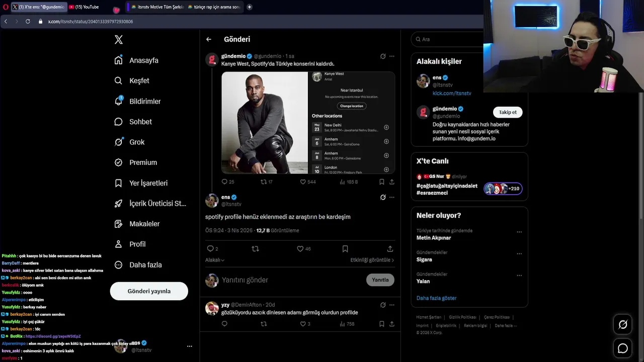644x362 pixels.
Task: Open the Grok icon on ens's post
Action: click(x=383, y=197)
